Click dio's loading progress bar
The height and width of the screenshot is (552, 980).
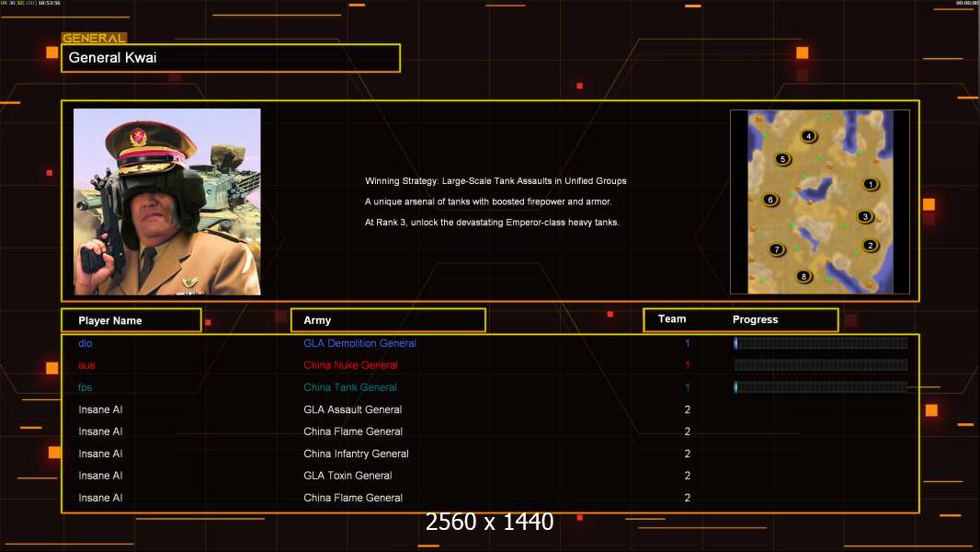pyautogui.click(x=821, y=342)
